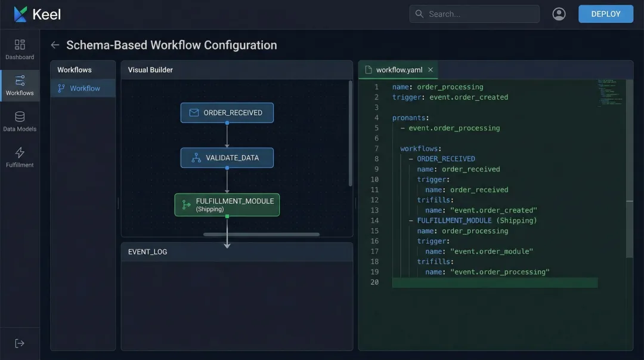This screenshot has height=360, width=644.
Task: Click the back arrow beside the page title
Action: pos(54,44)
